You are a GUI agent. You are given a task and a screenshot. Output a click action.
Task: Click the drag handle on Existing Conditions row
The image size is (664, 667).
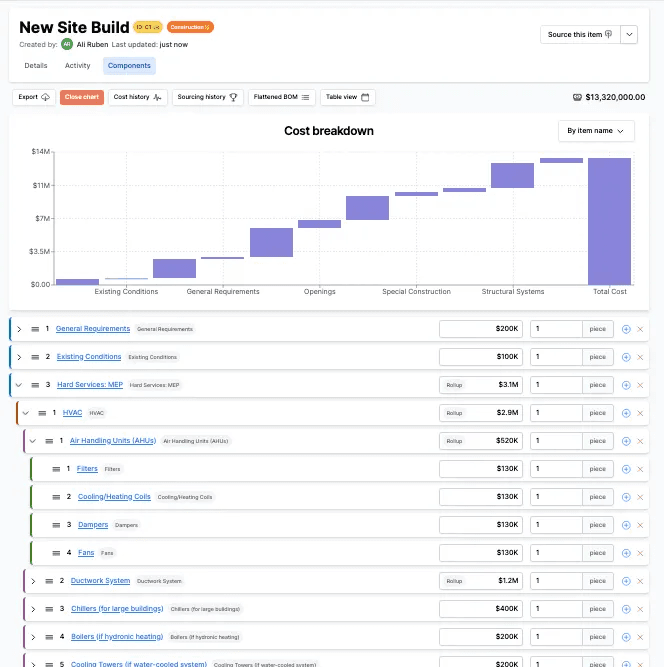[35, 357]
